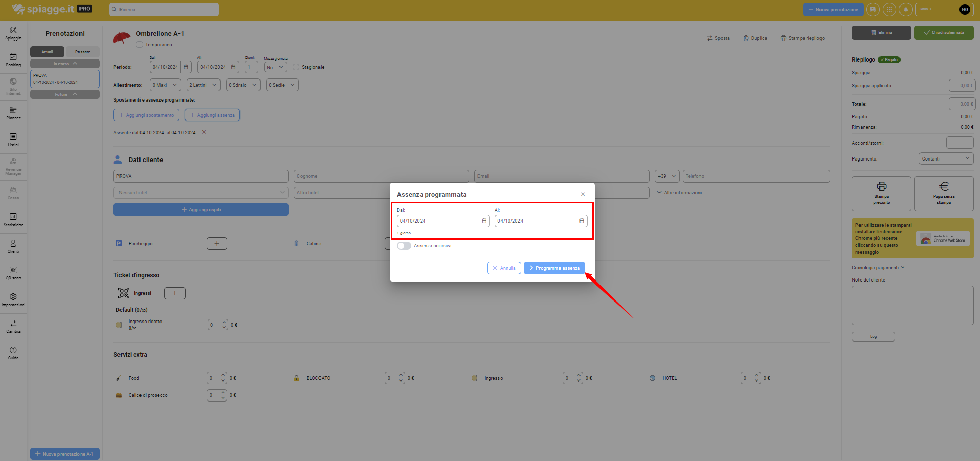Open the 0 Sedie dropdown

282,85
